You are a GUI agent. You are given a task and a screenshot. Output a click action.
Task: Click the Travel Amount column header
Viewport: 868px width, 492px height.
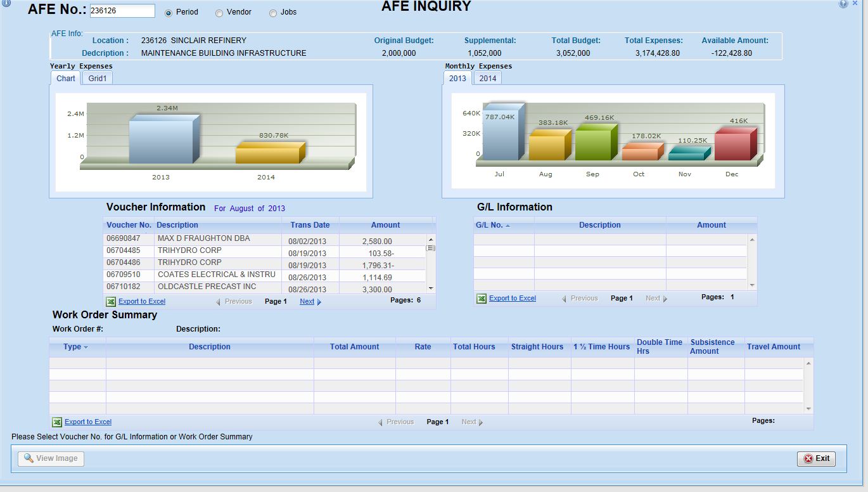point(774,347)
